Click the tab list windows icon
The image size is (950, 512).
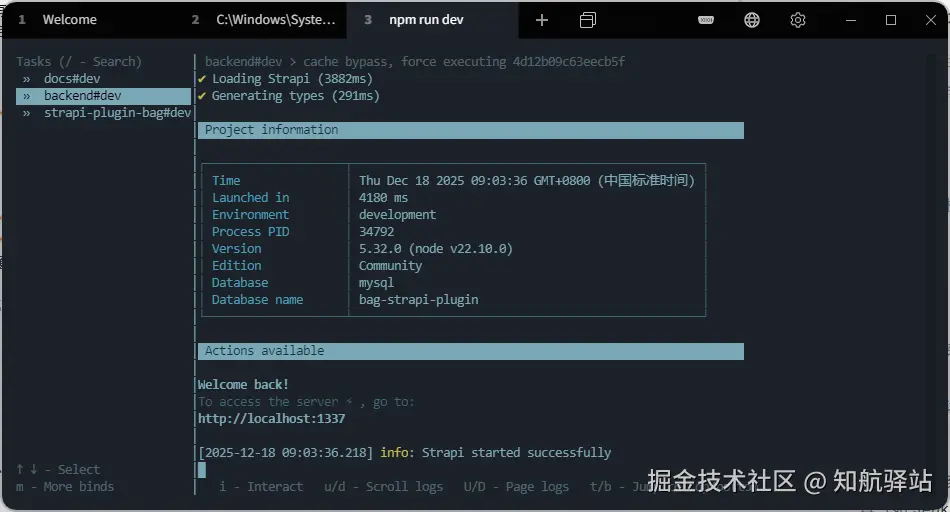(588, 20)
